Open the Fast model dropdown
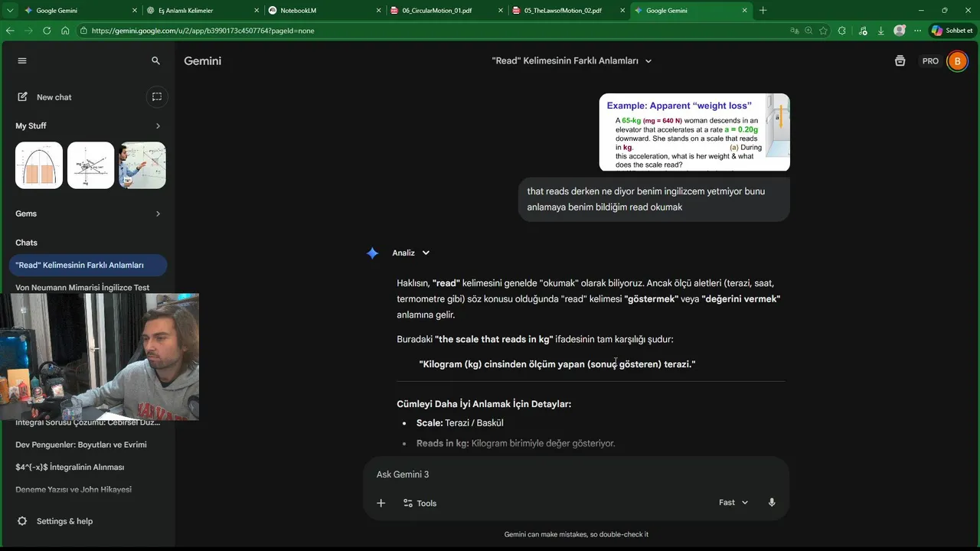 733,503
